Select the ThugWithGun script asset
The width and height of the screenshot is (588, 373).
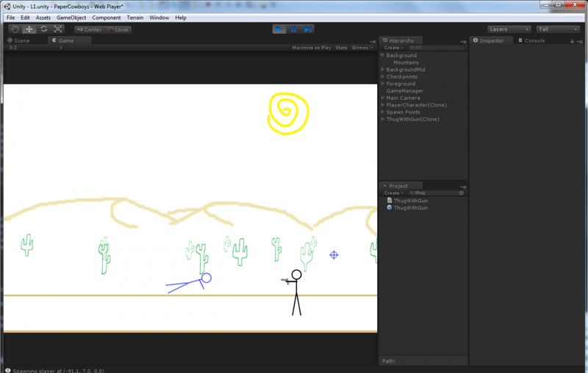click(408, 200)
